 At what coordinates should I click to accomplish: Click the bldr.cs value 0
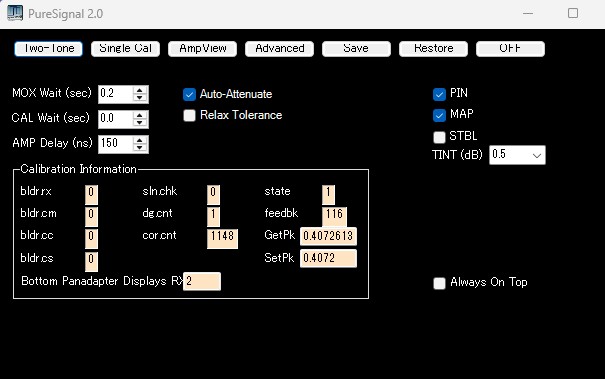91,261
